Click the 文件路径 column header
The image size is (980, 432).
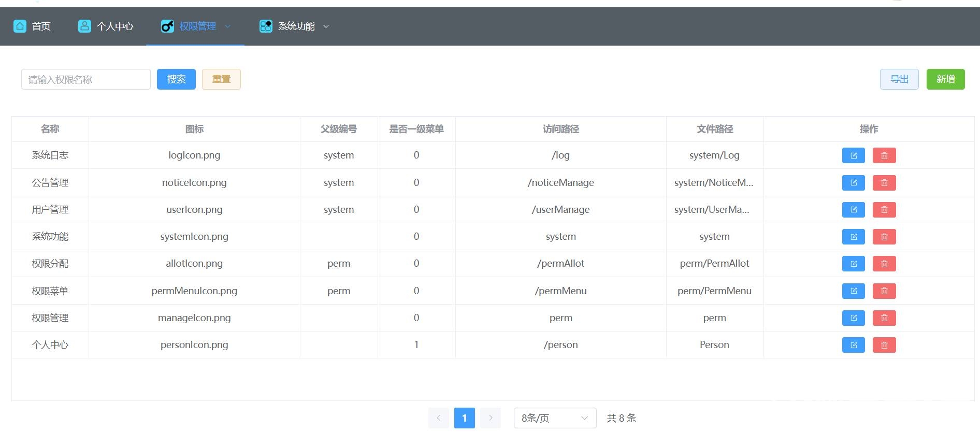(x=715, y=129)
